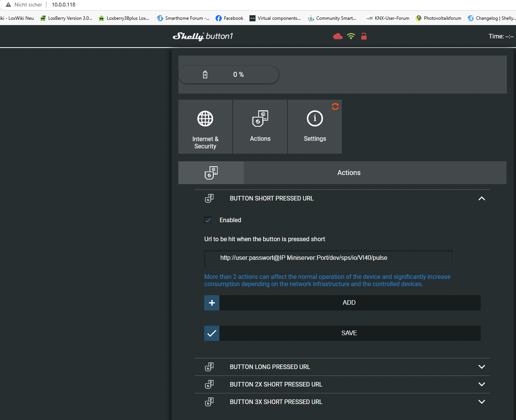
Task: Expand the Button Long Pressed URL section
Action: click(481, 367)
